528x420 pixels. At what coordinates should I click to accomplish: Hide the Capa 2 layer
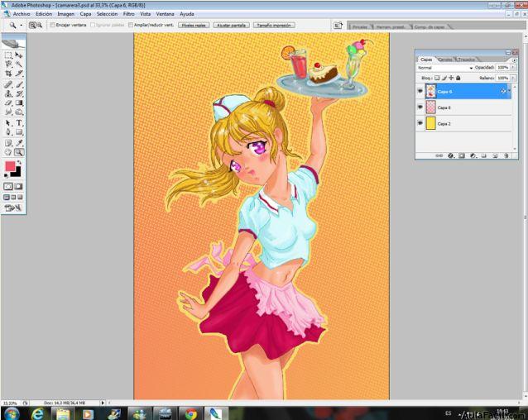(x=420, y=123)
